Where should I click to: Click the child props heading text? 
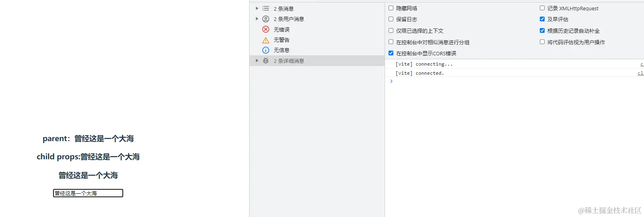click(88, 157)
